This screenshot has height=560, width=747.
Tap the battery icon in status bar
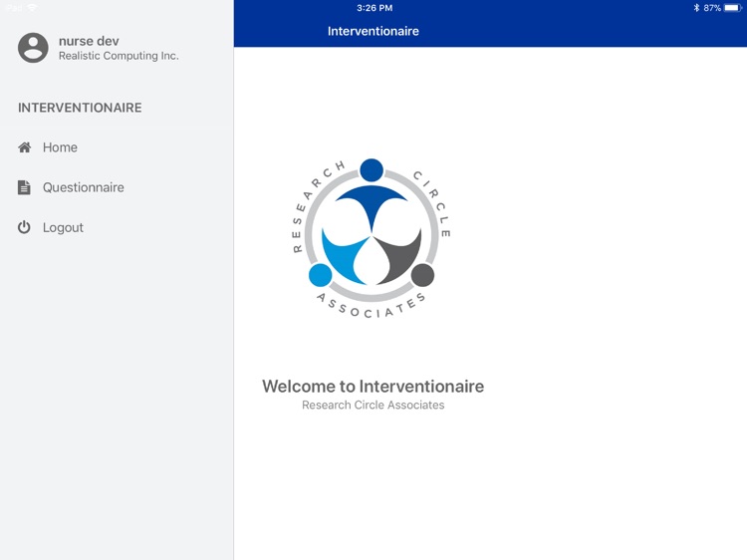click(733, 8)
